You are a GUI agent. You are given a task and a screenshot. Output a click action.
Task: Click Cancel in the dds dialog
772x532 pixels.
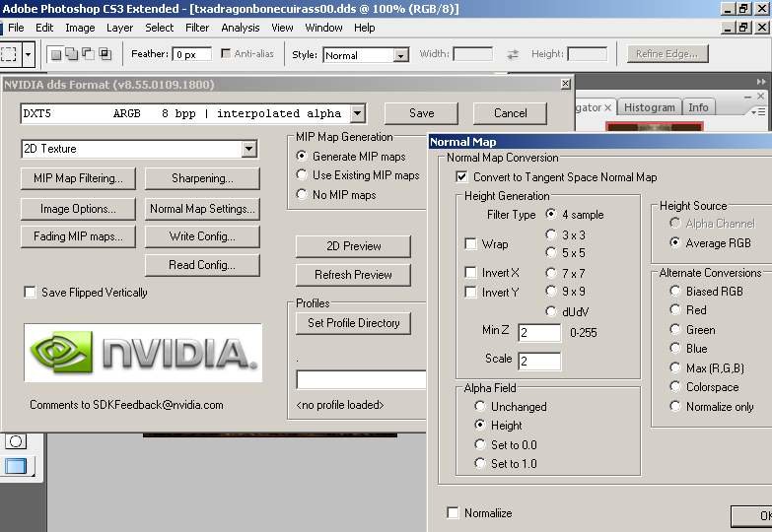(510, 113)
